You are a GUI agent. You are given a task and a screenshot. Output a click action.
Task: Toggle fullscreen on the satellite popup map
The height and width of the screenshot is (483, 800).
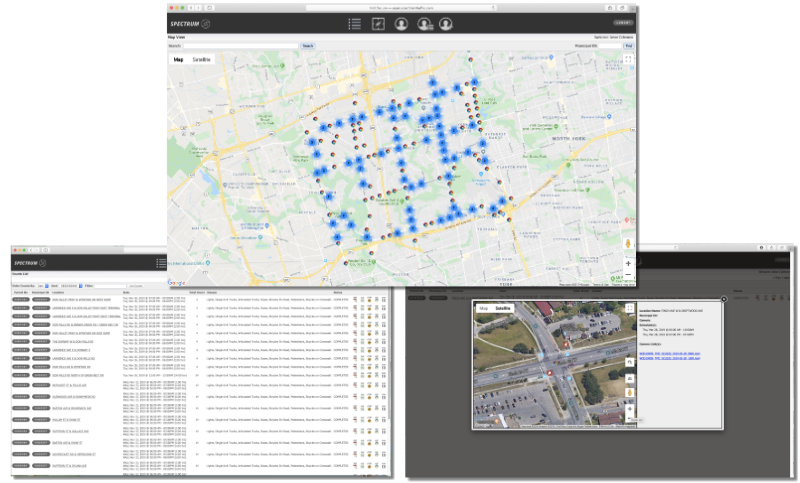pos(628,310)
